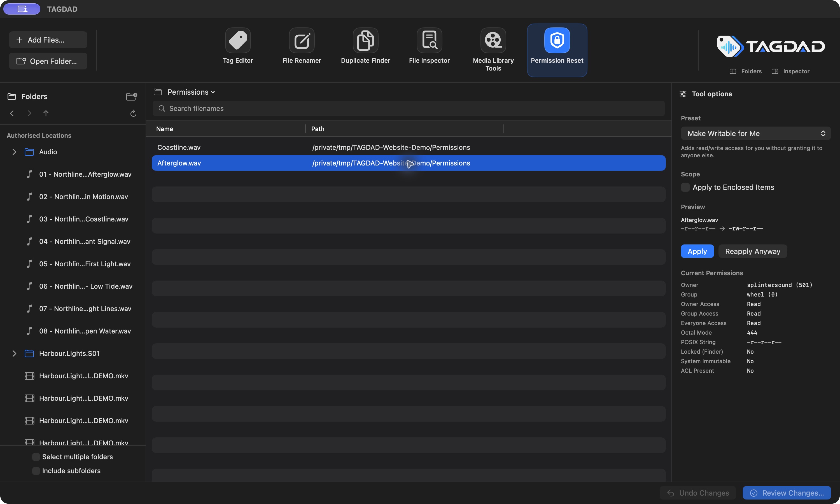Toggle the Folders panel visibility

(x=745, y=71)
